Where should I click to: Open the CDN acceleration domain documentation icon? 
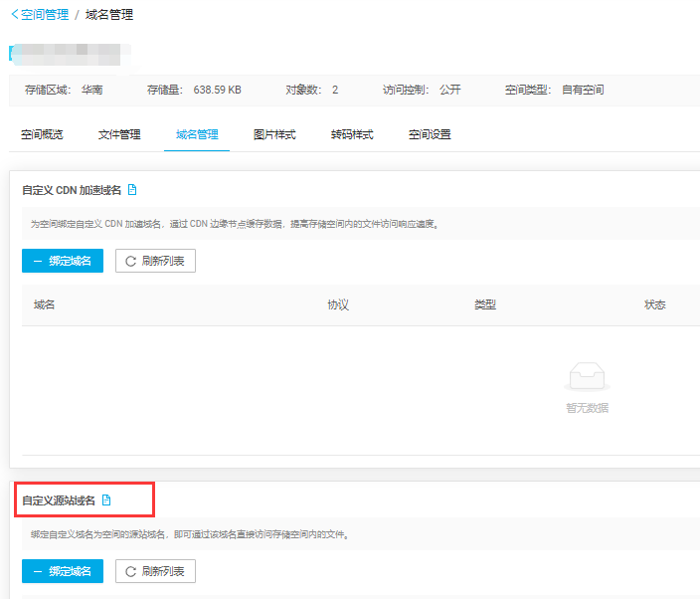[x=132, y=190]
